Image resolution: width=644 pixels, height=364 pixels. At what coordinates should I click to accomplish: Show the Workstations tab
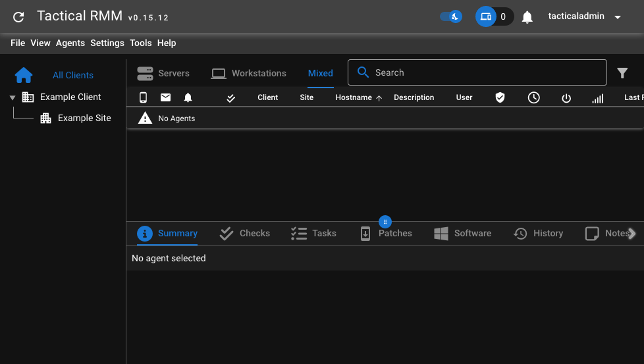pos(248,74)
